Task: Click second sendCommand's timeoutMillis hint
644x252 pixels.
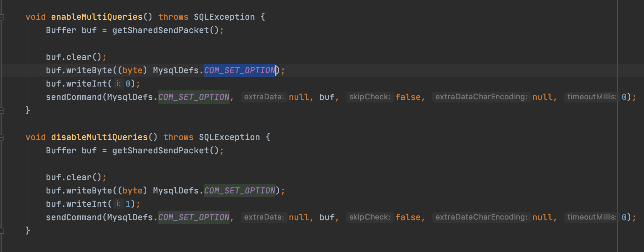Action: click(592, 217)
